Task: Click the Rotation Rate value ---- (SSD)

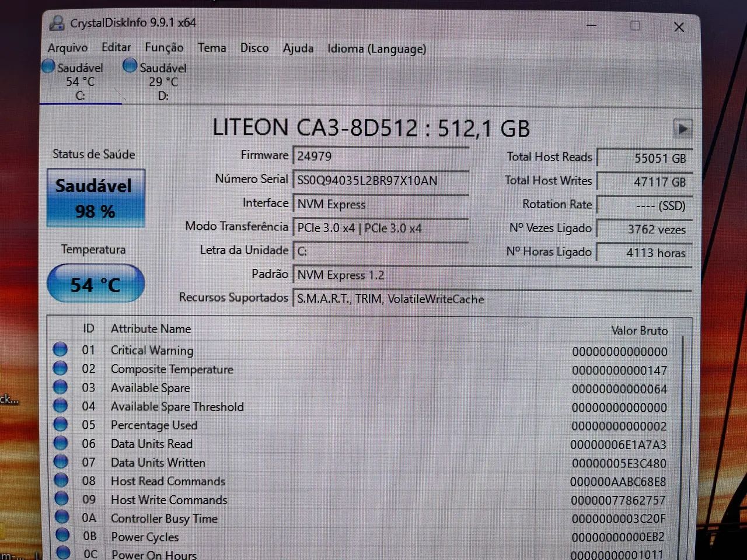Action: coord(644,206)
